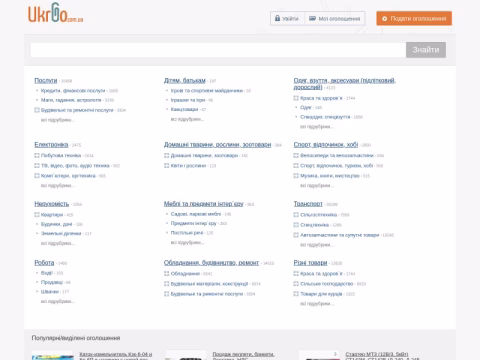
Task: Click the orange Подати оголошення button
Action: click(414, 19)
